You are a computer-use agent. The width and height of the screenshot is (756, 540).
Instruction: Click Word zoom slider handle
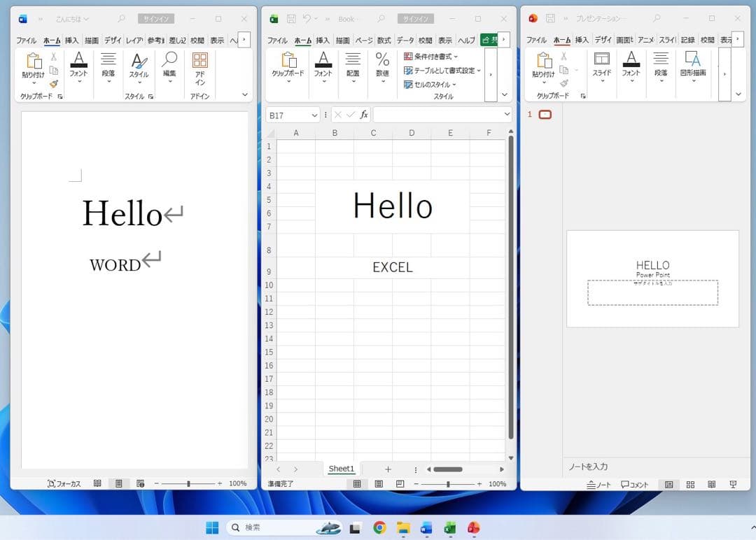188,483
